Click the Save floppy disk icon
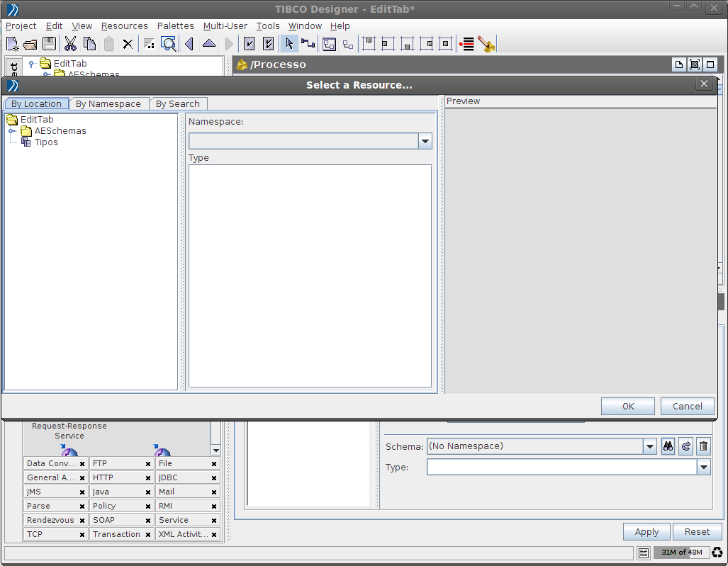The width and height of the screenshot is (728, 566). pyautogui.click(x=49, y=44)
